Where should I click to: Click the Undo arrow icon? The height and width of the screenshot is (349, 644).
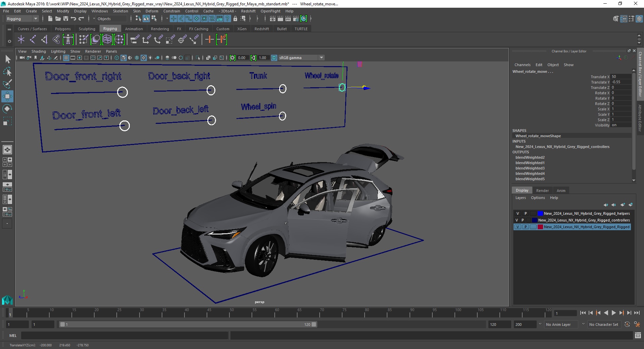click(x=73, y=19)
